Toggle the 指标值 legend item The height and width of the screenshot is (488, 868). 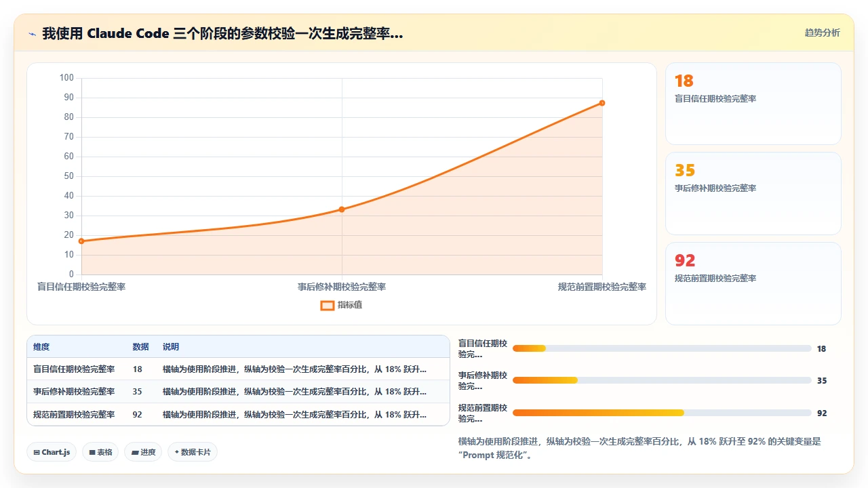(341, 305)
